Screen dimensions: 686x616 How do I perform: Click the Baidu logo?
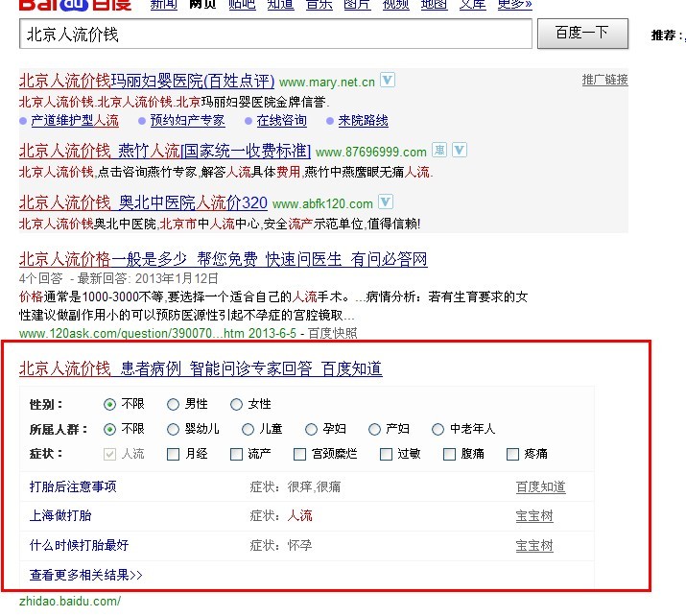(75, 5)
